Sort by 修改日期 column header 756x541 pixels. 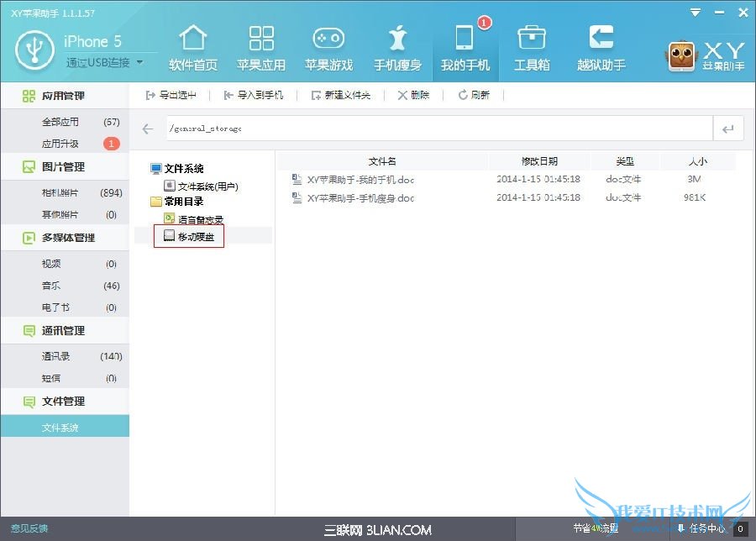[x=539, y=161]
